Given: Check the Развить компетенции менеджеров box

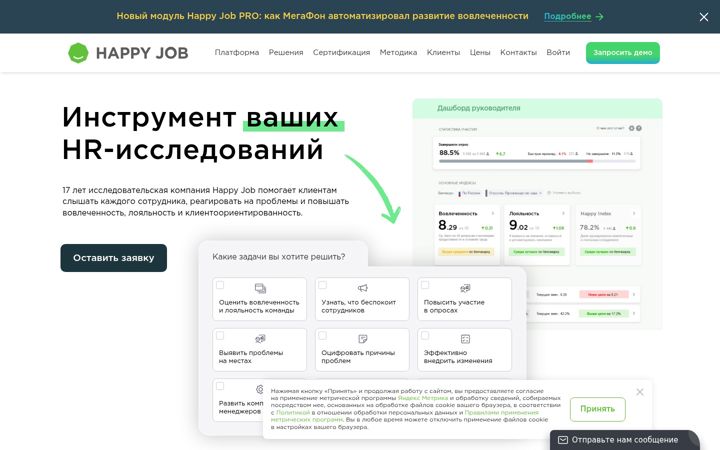Looking at the screenshot, I should pos(220,386).
